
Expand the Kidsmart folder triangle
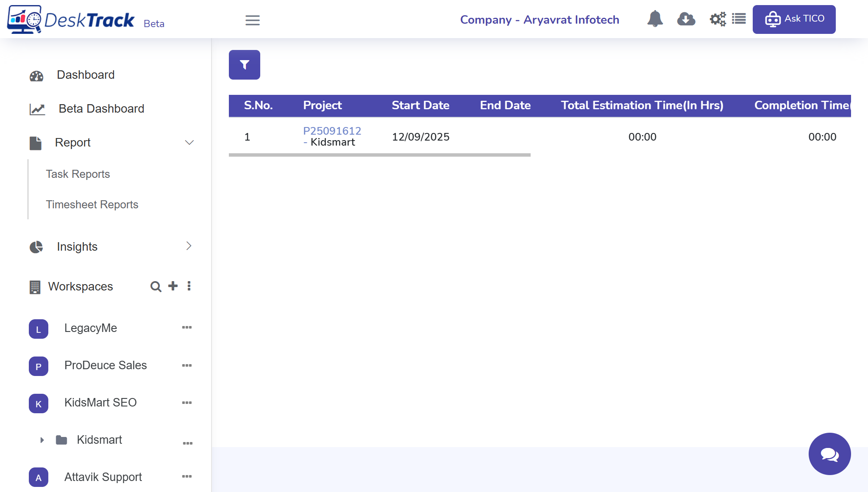click(x=42, y=440)
